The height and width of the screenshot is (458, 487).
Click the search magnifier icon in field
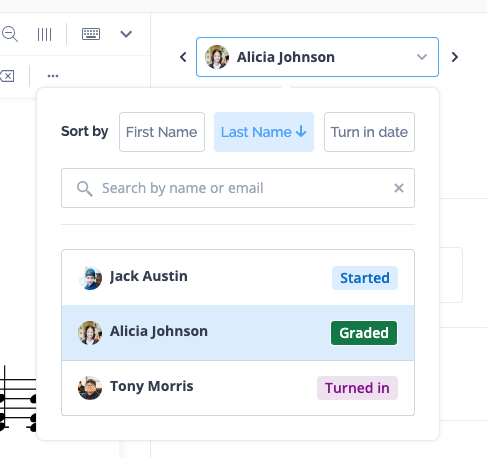coord(85,189)
